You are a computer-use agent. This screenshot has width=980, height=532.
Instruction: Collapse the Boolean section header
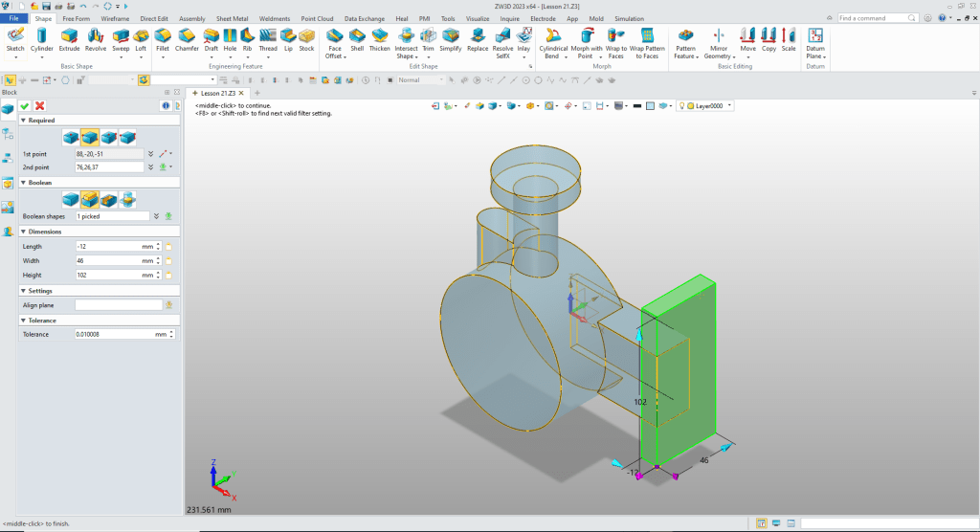(x=40, y=182)
